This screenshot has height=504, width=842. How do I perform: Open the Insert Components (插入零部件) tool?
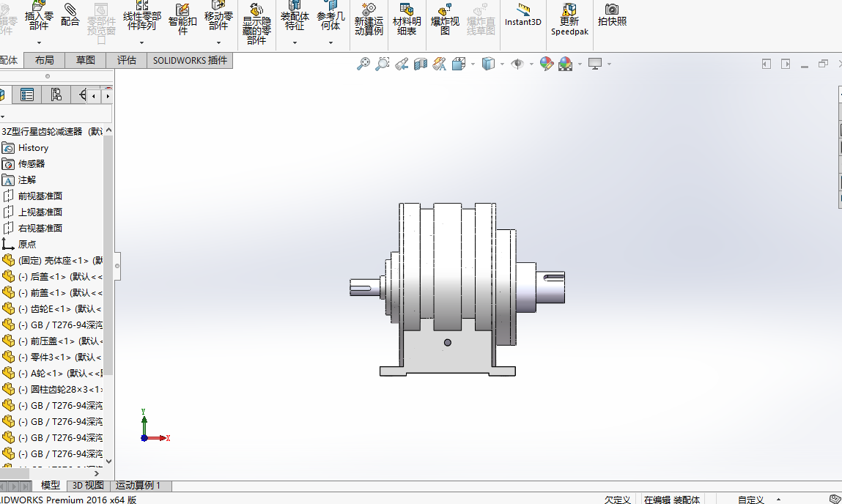39,15
